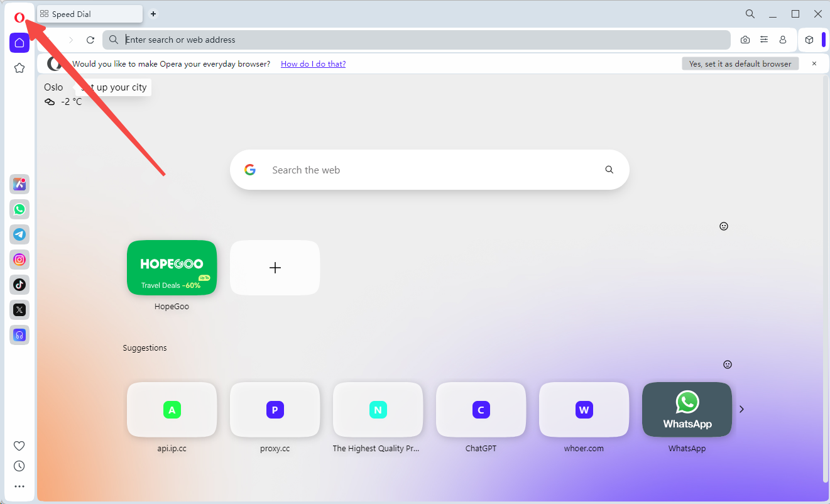Click smiley feedback icon in Suggestions section
This screenshot has width=830, height=504.
point(728,364)
